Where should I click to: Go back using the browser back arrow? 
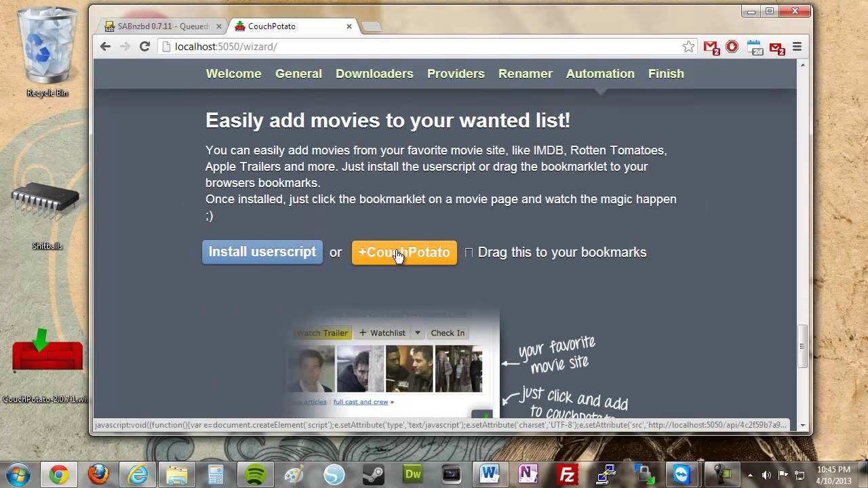coord(105,46)
